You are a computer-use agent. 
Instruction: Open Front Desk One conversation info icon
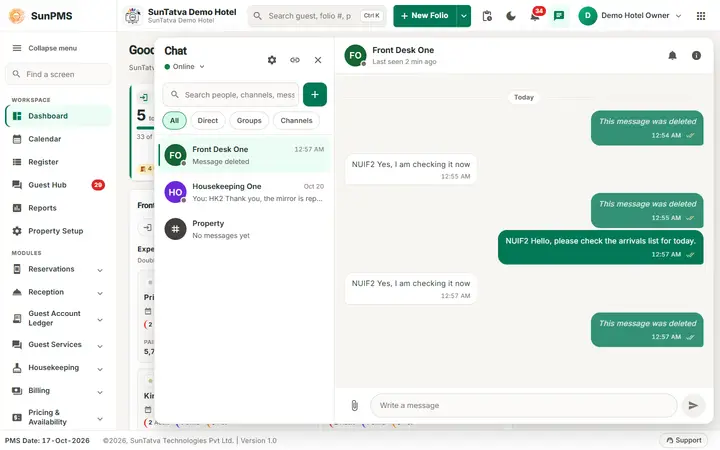click(x=696, y=56)
